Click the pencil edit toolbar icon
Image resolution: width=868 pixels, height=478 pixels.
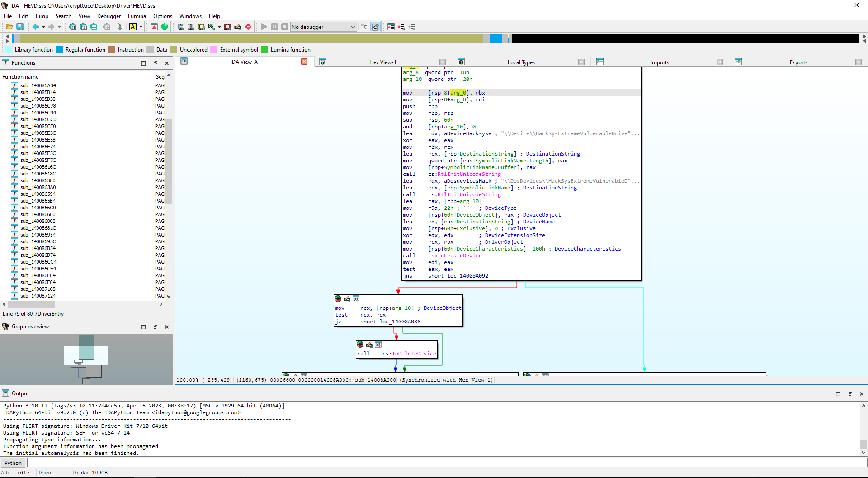click(x=238, y=27)
